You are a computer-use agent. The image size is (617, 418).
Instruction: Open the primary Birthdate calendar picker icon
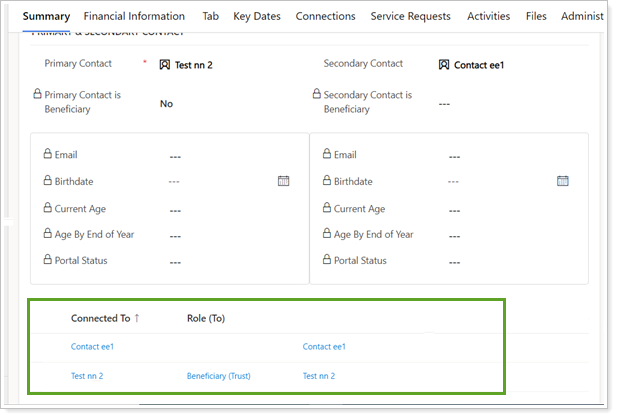tap(283, 181)
